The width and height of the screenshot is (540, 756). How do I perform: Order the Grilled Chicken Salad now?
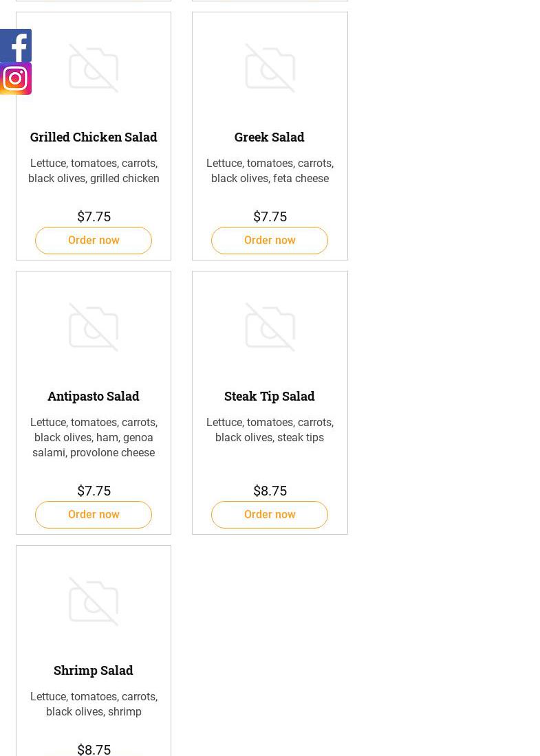coord(94,241)
